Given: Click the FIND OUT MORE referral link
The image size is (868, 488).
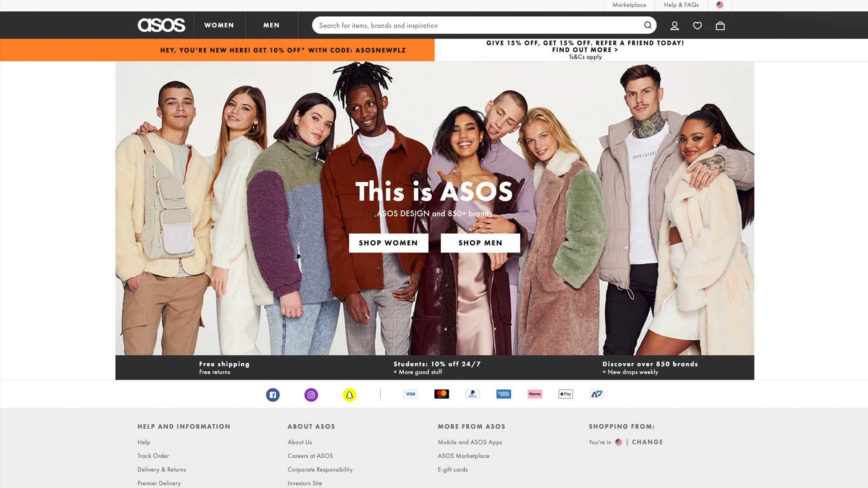Looking at the screenshot, I should [x=585, y=49].
